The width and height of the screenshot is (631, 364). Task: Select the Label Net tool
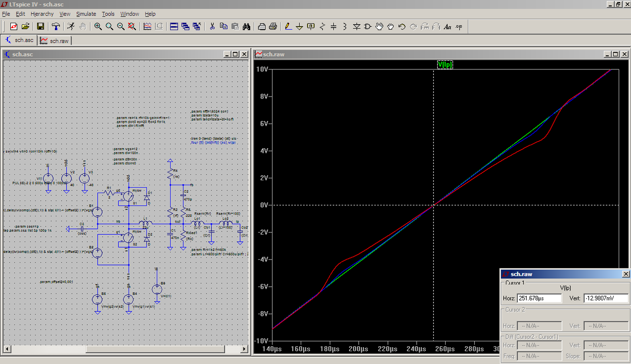click(311, 27)
